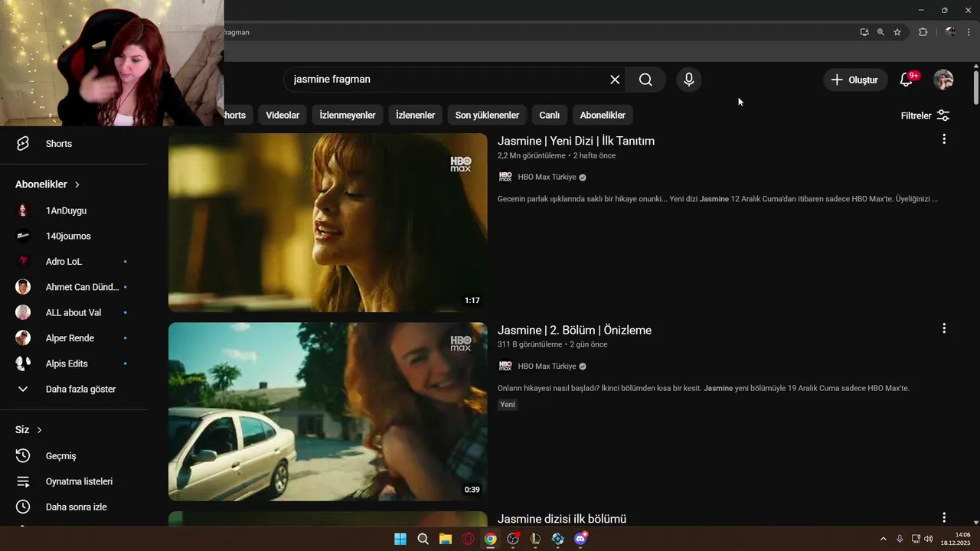The width and height of the screenshot is (980, 551).
Task: Open the video titled Jasmine | Yeni Dizi | İlk Tanıtım
Action: pos(576,141)
